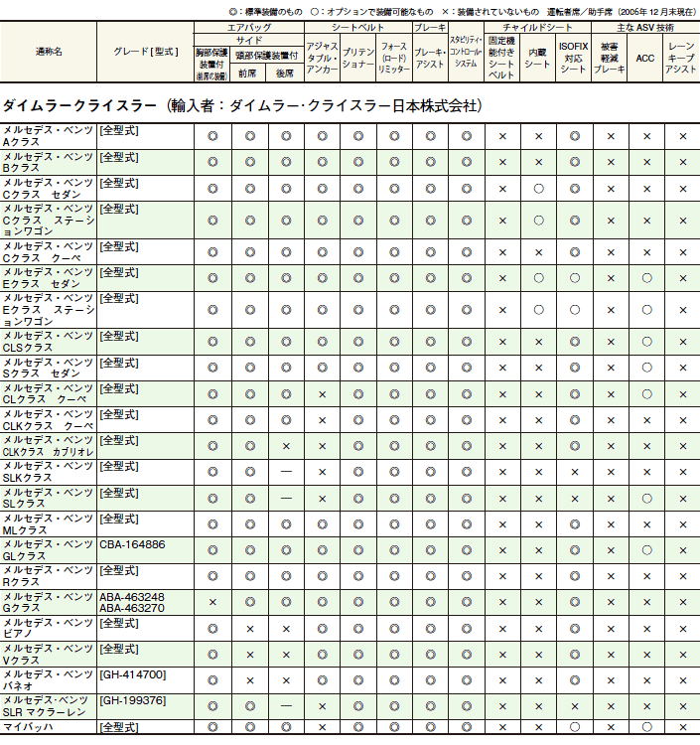
Task: Select the チャイルドシート group header
Action: 537,28
